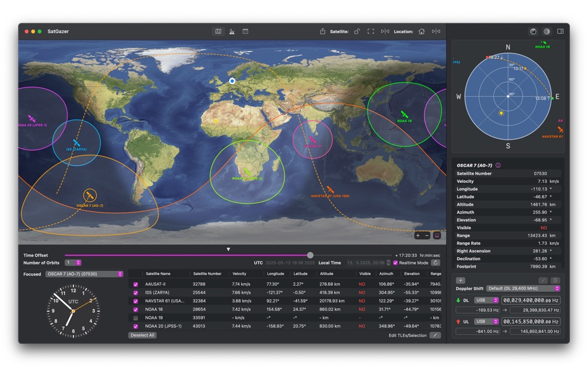The width and height of the screenshot is (588, 368).
Task: Zoom out the map with minus
Action: tap(426, 235)
